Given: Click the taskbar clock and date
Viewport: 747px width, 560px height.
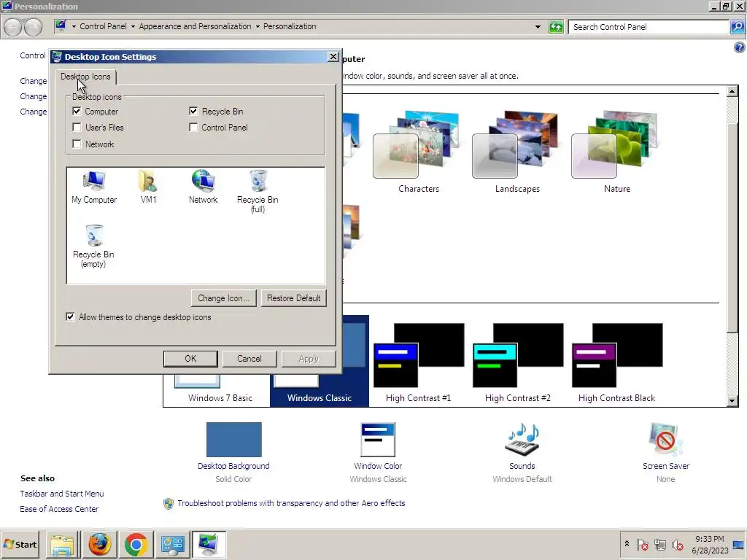Looking at the screenshot, I should [710, 544].
